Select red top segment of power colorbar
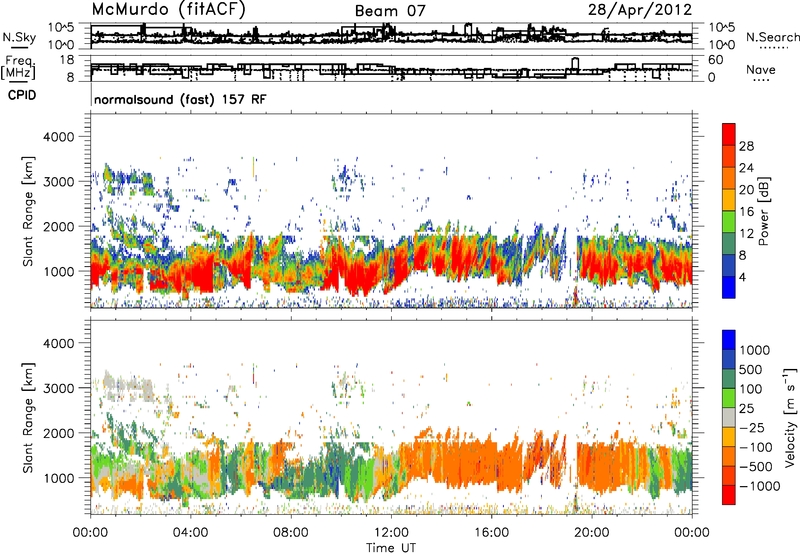The height and width of the screenshot is (554, 800). (729, 134)
